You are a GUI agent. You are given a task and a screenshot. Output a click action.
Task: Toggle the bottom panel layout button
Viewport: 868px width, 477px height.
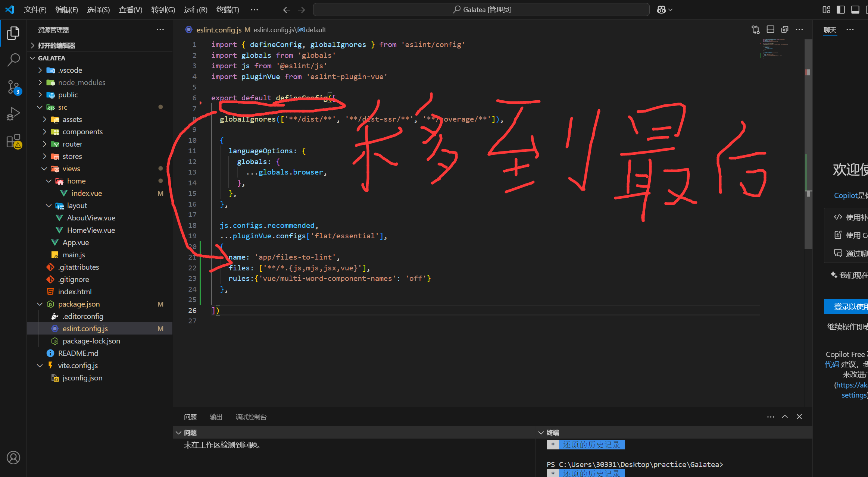tap(855, 10)
